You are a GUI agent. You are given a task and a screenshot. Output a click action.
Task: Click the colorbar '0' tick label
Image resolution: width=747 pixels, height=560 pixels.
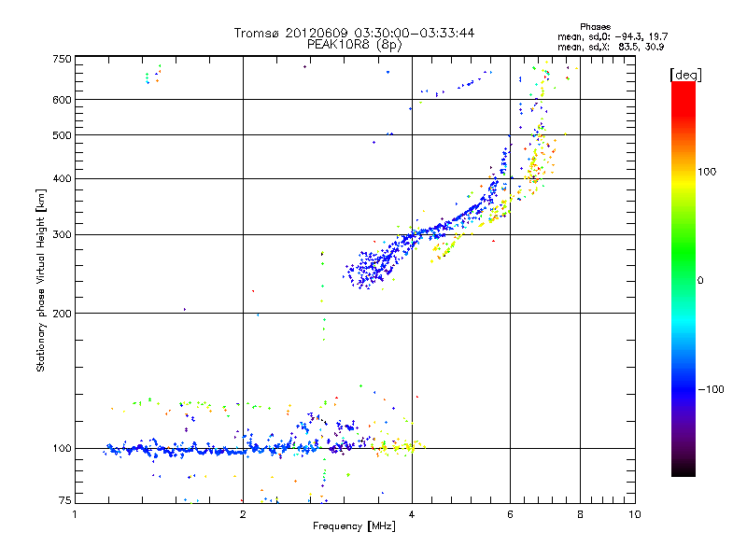(x=700, y=281)
